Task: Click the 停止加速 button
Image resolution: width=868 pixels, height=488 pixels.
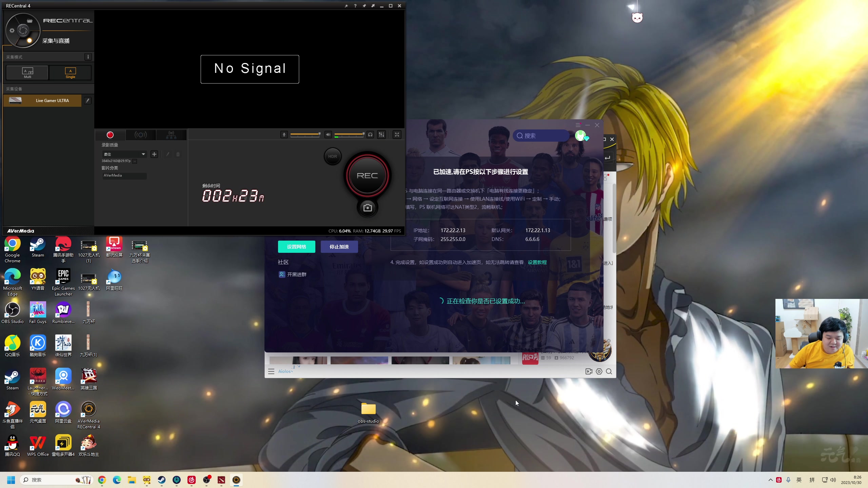Action: (x=339, y=247)
